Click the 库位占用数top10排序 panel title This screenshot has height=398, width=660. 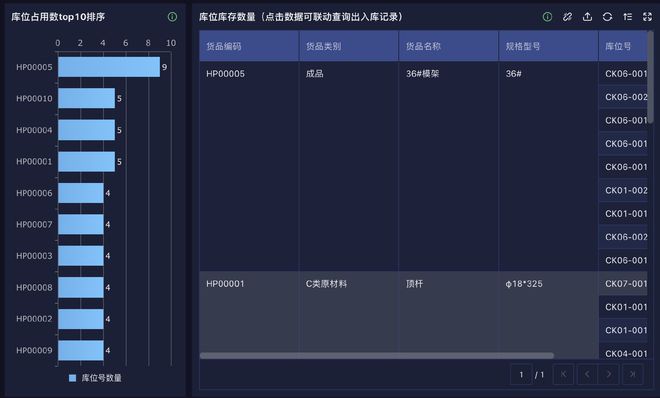coord(58,17)
